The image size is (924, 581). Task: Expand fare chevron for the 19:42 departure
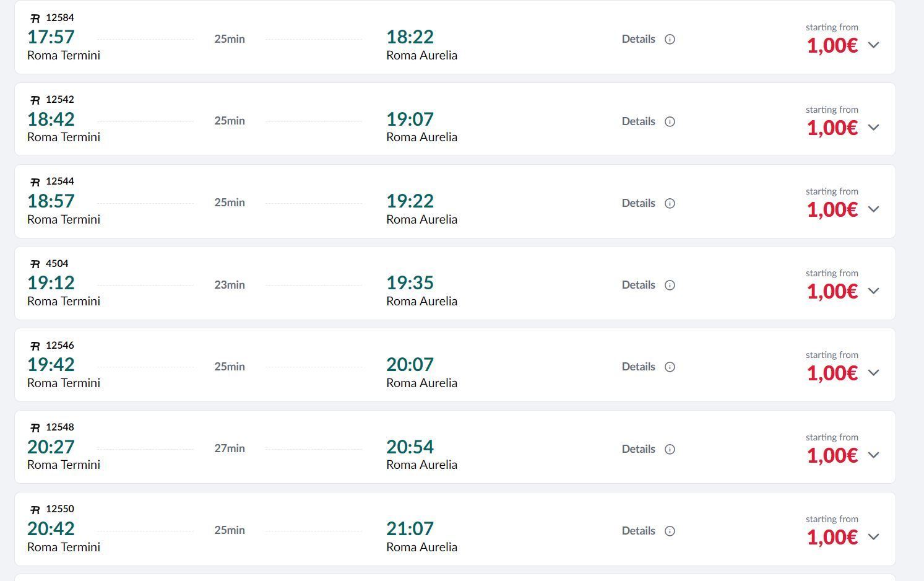click(873, 372)
